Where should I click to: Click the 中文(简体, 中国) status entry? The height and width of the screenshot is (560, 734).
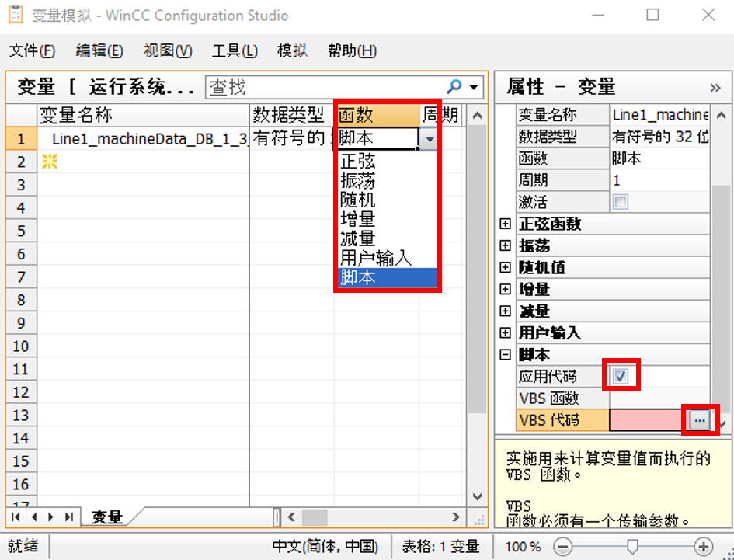tap(325, 546)
